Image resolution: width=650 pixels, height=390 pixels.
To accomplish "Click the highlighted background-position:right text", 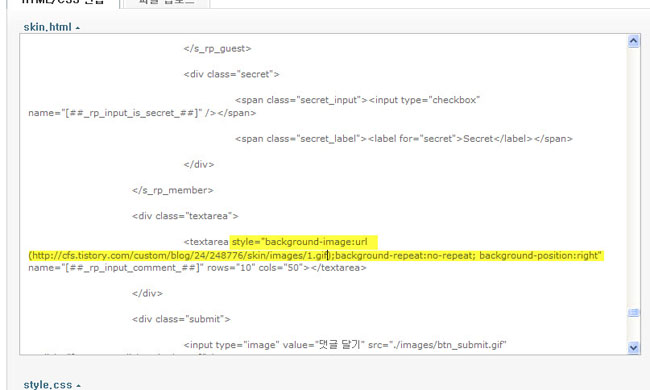I will [540, 255].
